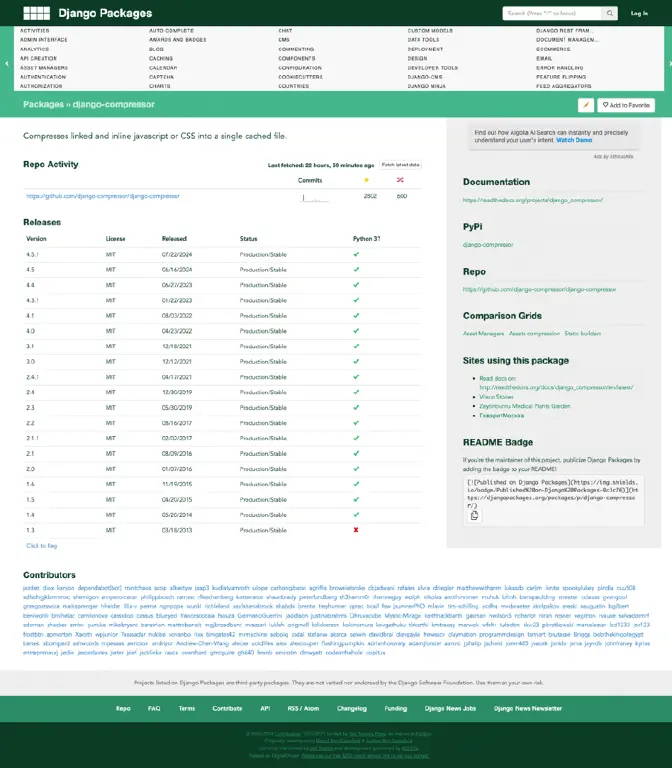Click the Click to flag link
672x768 pixels.
point(42,546)
